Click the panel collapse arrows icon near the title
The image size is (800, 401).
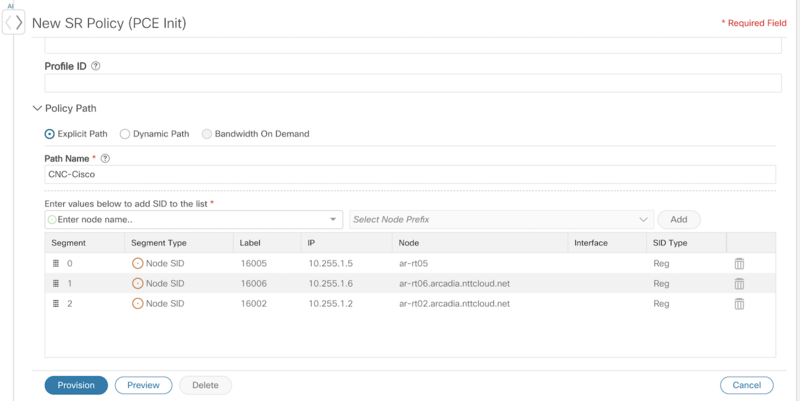(x=13, y=22)
